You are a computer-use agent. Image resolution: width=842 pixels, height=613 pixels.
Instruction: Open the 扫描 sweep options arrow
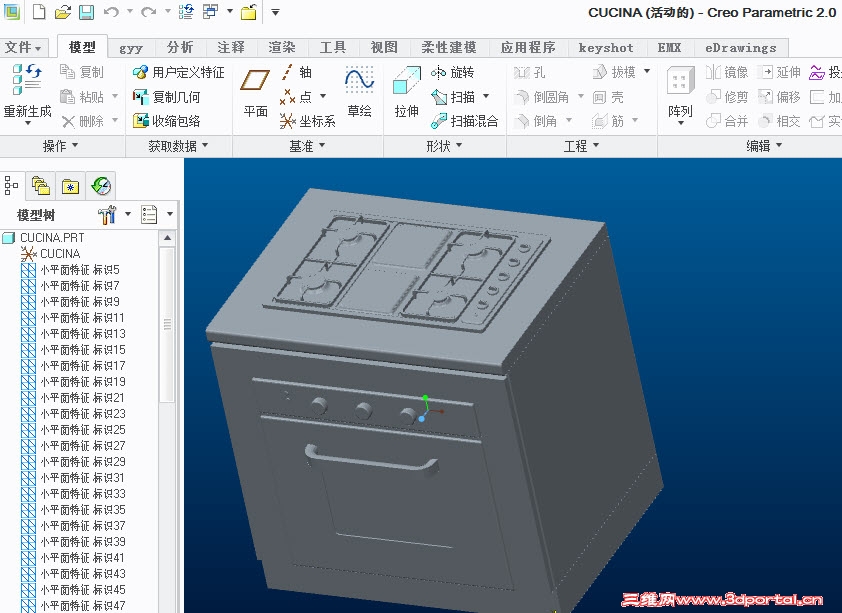(x=486, y=97)
